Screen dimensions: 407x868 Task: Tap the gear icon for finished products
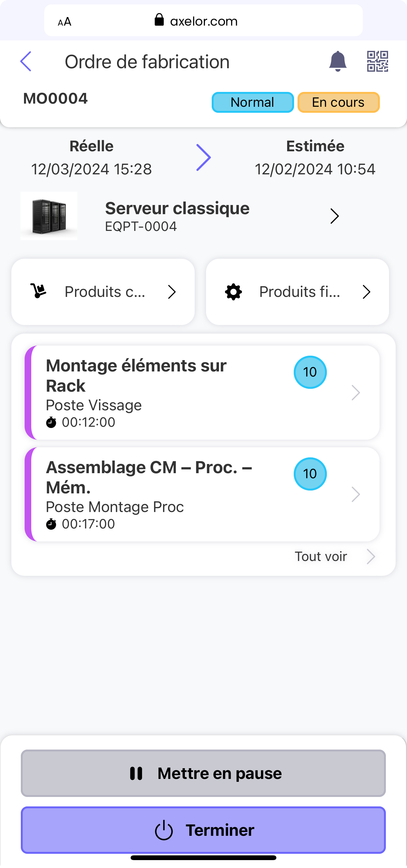coord(233,292)
